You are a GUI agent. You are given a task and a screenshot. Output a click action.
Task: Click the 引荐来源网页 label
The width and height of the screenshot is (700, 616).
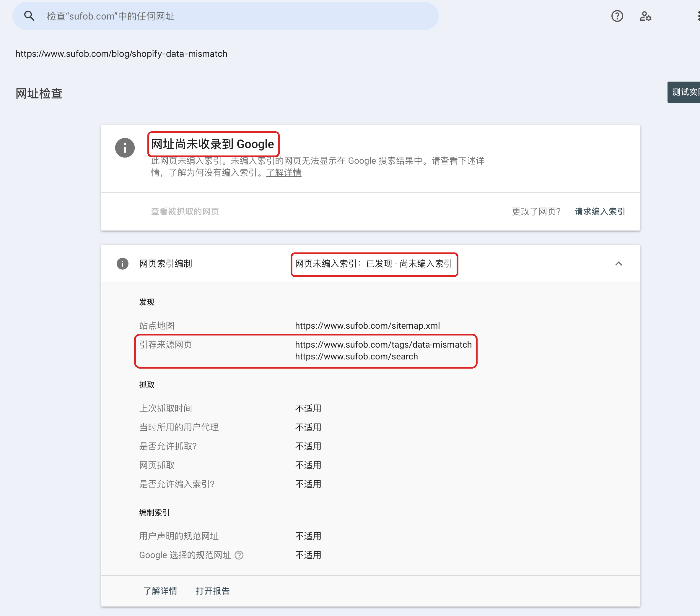coord(165,344)
